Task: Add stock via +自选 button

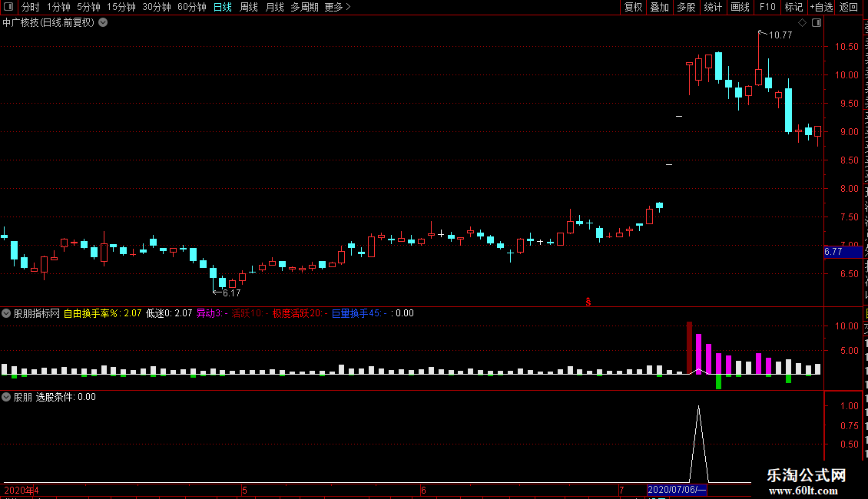Action: (x=821, y=7)
